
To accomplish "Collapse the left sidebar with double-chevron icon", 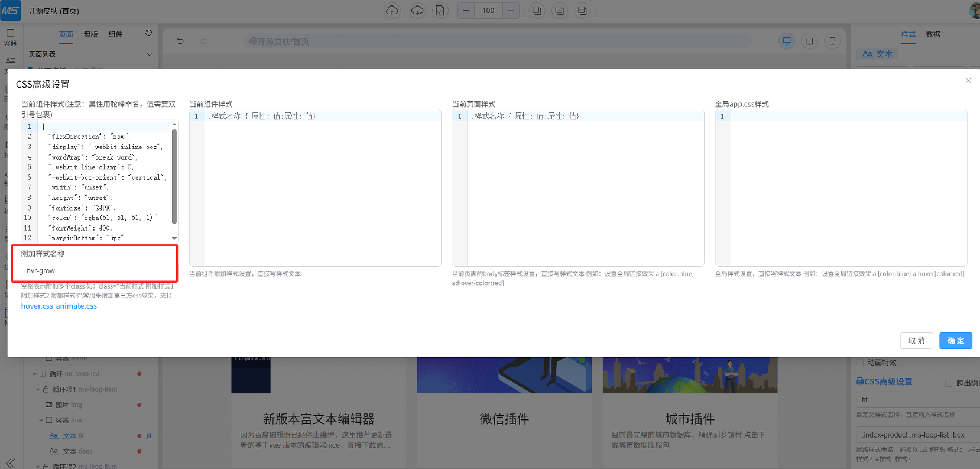I will click(x=10, y=462).
